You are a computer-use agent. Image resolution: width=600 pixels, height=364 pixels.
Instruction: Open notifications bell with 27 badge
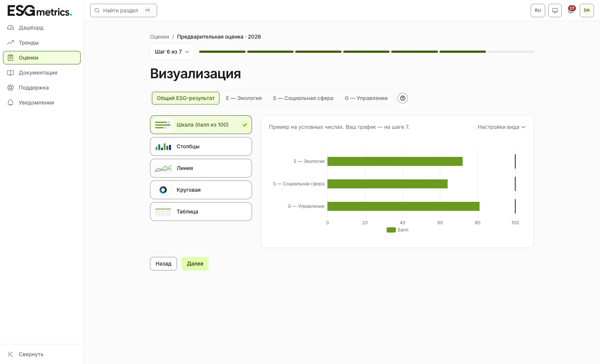(571, 10)
